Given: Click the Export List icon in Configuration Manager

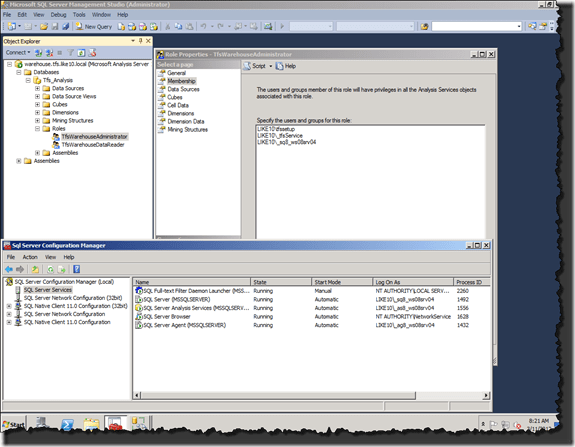Looking at the screenshot, I should pyautogui.click(x=62, y=270).
